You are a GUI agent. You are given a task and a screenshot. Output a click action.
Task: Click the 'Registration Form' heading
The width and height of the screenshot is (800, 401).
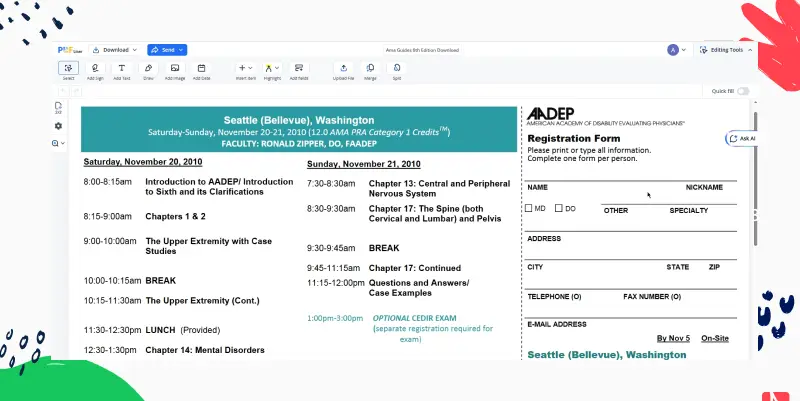[573, 138]
